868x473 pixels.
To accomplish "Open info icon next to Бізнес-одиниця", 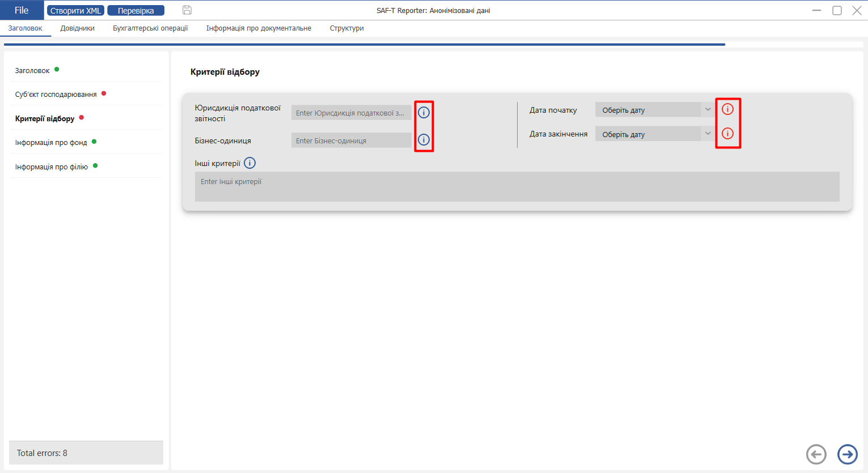I will point(424,139).
